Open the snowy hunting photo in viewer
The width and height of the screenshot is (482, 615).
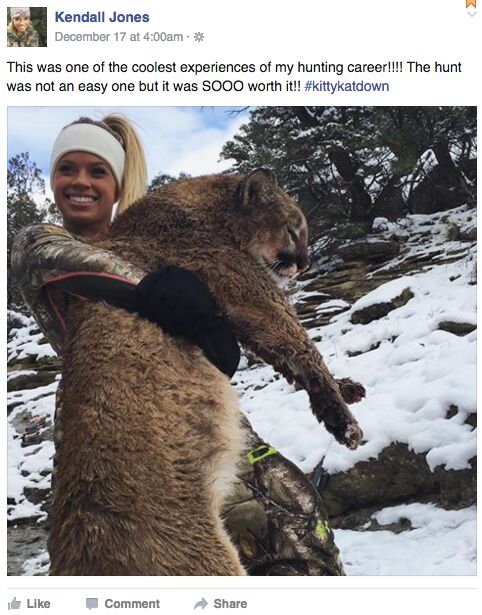click(242, 341)
